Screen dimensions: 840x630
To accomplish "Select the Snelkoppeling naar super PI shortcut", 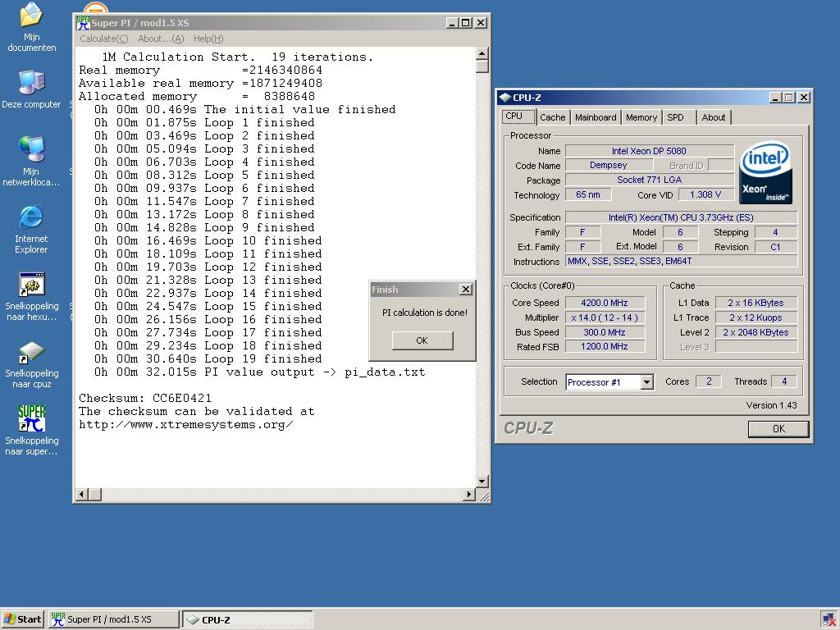I will coord(32,430).
